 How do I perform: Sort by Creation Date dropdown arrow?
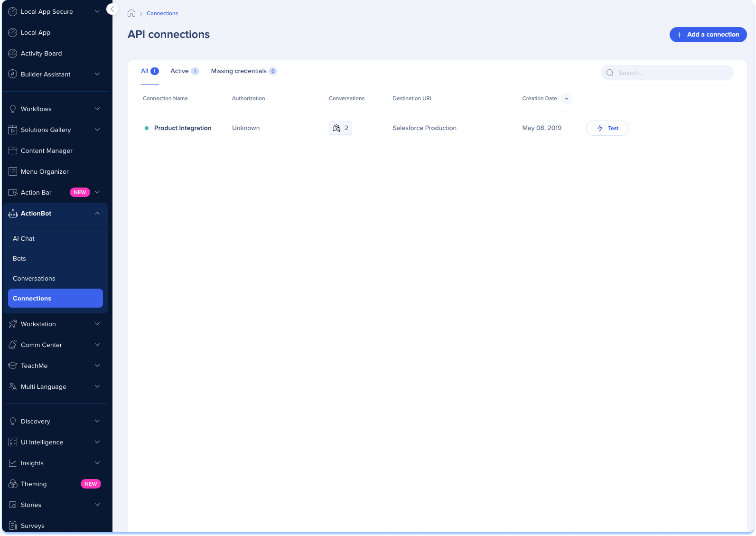tap(566, 99)
